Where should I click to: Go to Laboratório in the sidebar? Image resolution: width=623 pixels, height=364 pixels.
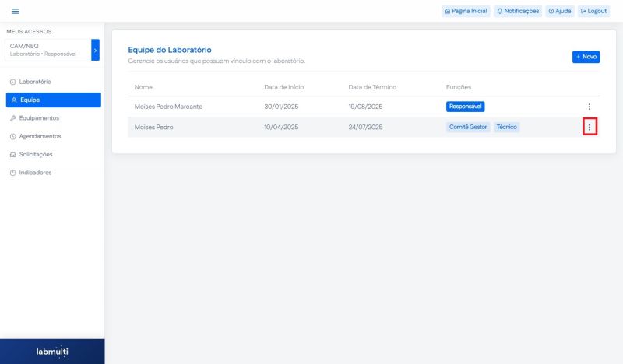pos(35,82)
